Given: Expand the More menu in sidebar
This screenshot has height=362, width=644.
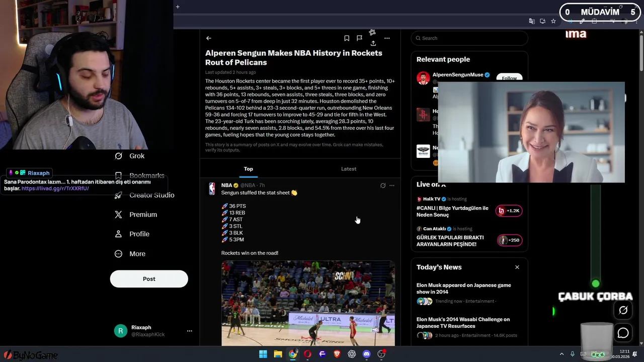Looking at the screenshot, I should (130, 254).
